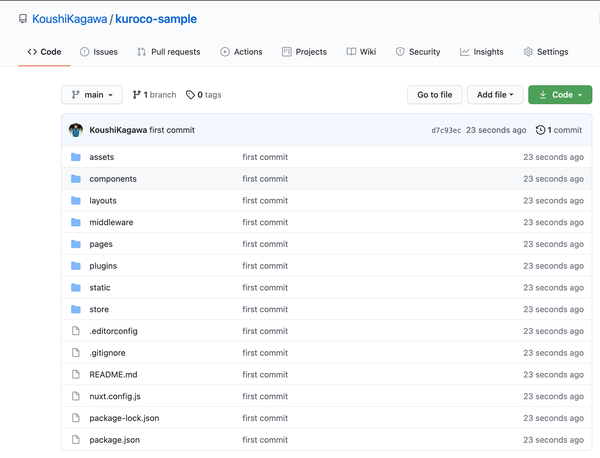
Task: Open first commit message on assets row
Action: click(265, 157)
